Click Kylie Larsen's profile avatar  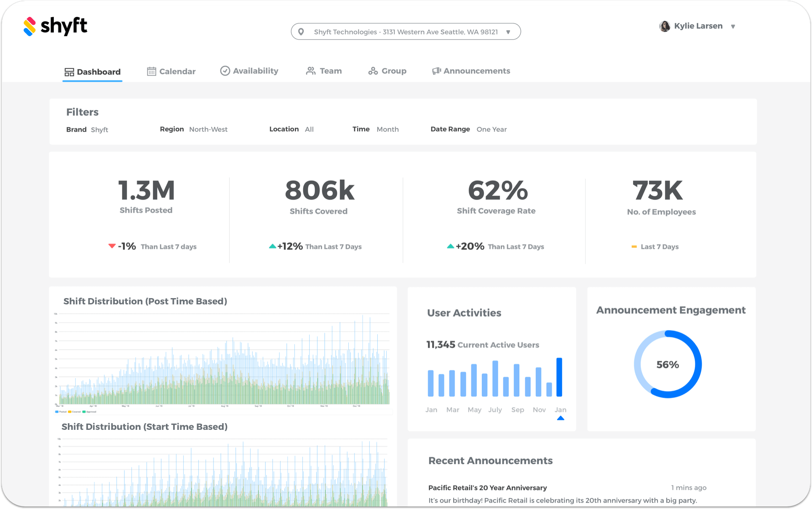point(665,26)
